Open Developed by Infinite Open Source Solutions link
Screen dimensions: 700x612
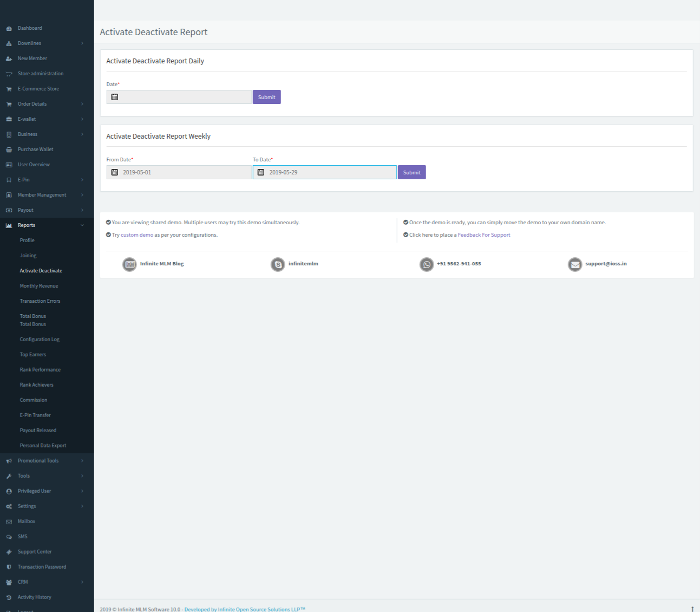[x=245, y=609]
